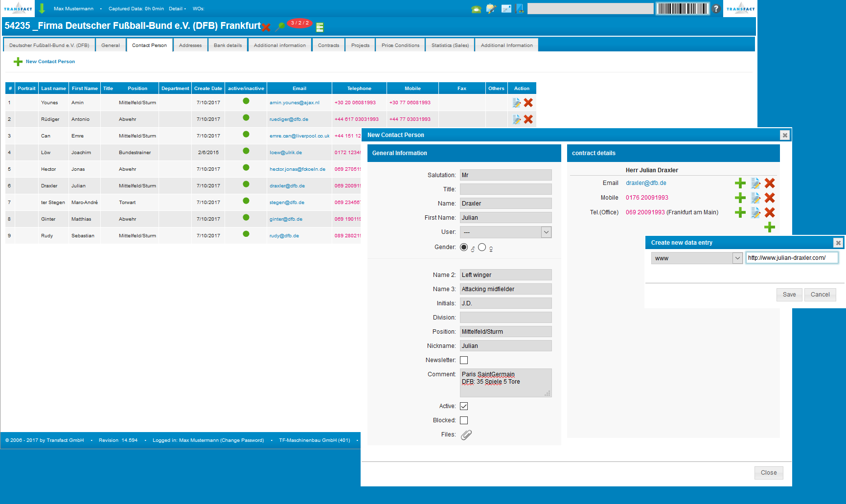
Task: Tick the Blocked checkbox
Action: point(464,420)
